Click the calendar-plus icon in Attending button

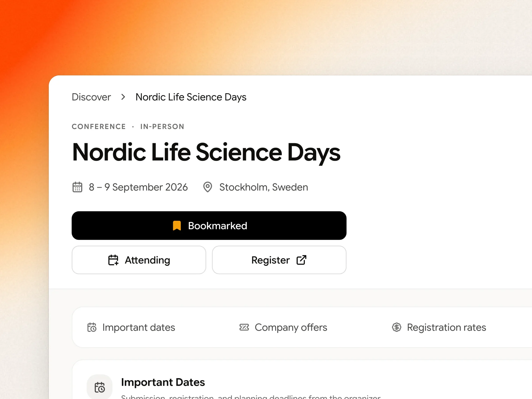point(113,260)
